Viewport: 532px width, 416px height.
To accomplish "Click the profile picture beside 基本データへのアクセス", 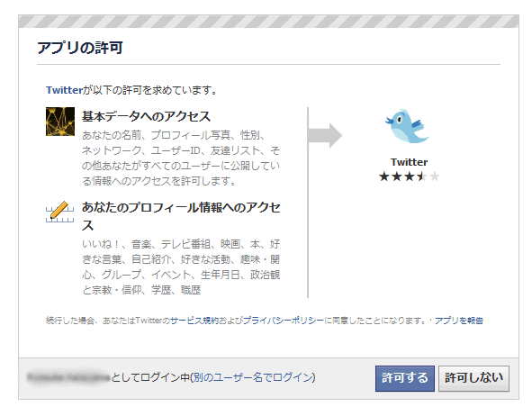I will pyautogui.click(x=60, y=122).
